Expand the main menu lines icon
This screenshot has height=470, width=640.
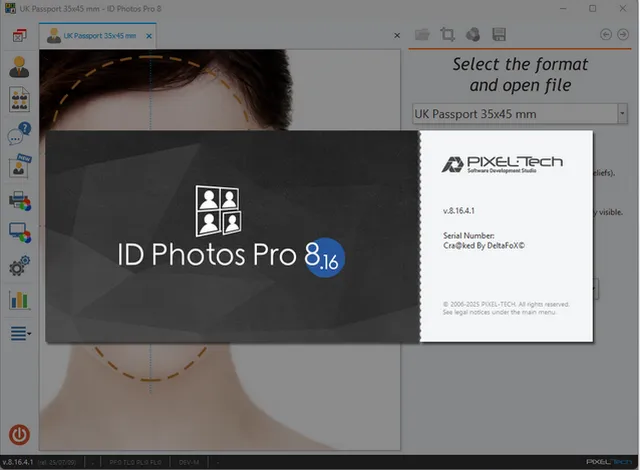pyautogui.click(x=20, y=333)
